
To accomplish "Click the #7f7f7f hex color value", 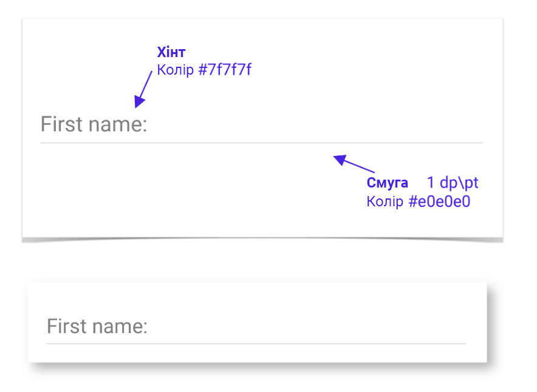I will (x=225, y=70).
